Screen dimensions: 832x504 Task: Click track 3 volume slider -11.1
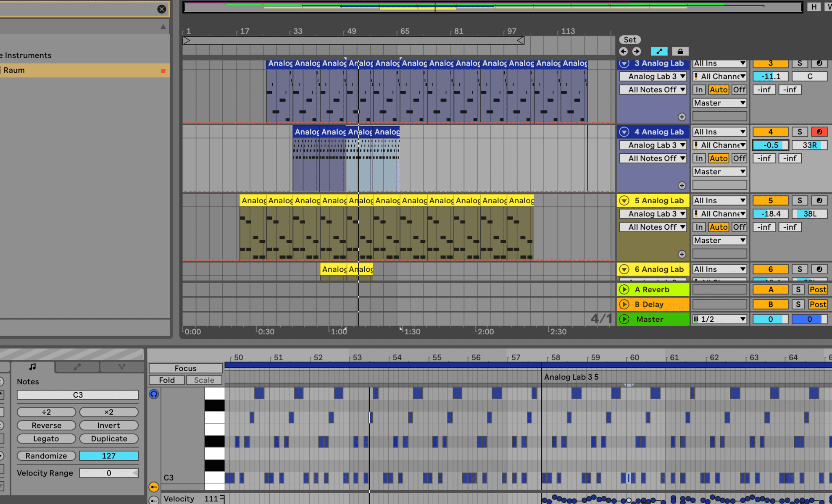pos(770,76)
